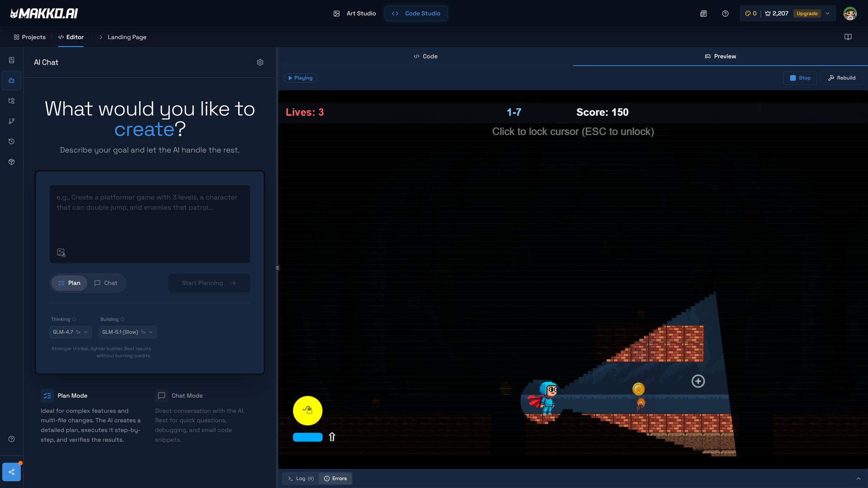Switch to the Code tab
The image size is (868, 488).
pyautogui.click(x=425, y=56)
